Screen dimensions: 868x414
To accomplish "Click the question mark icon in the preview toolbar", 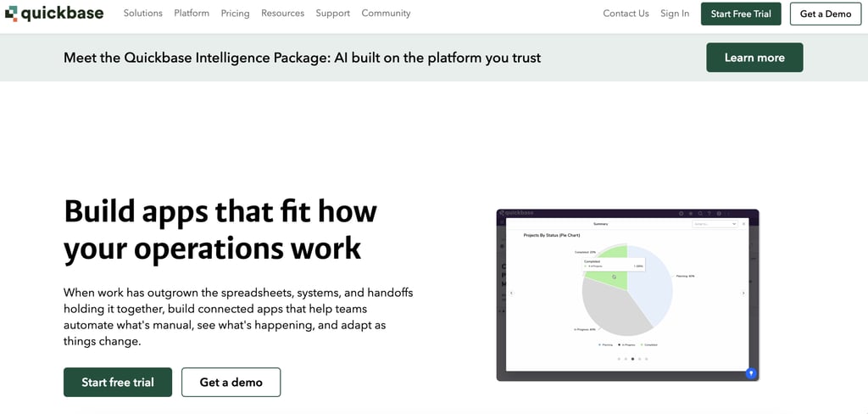I will click(x=709, y=214).
